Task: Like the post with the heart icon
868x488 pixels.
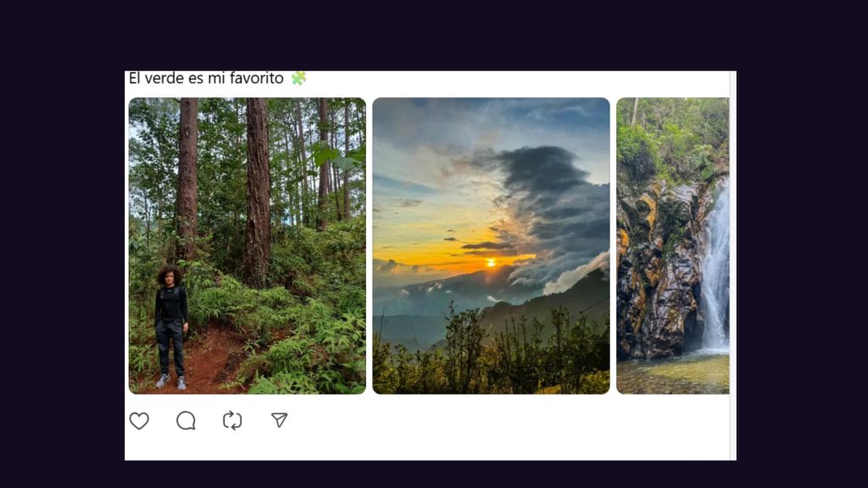Action: (139, 420)
